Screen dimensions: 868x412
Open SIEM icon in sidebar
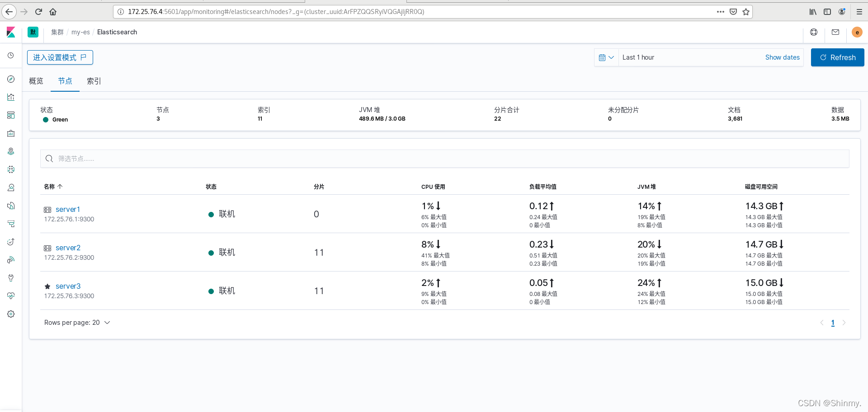[11, 260]
